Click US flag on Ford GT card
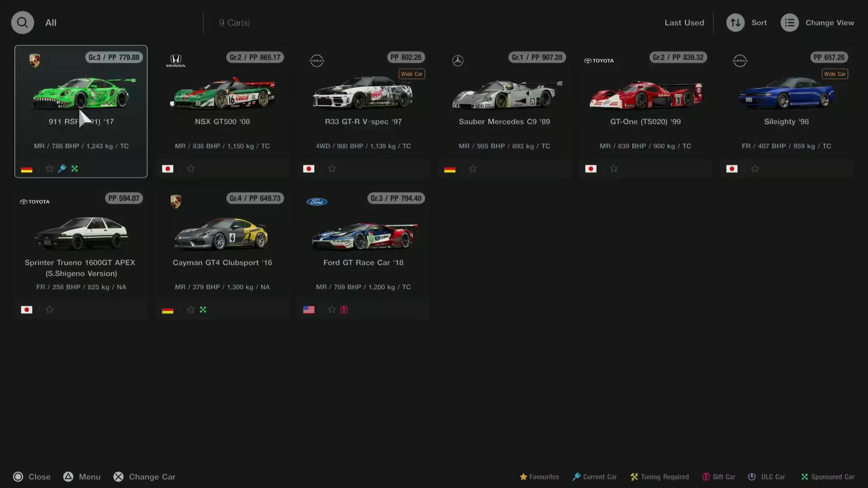Image resolution: width=868 pixels, height=488 pixels. tap(309, 310)
